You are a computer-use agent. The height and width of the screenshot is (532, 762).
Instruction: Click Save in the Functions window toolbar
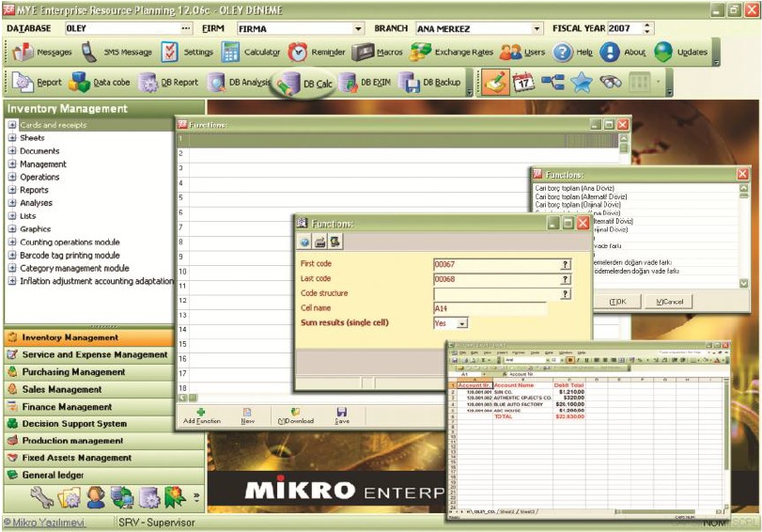(342, 415)
